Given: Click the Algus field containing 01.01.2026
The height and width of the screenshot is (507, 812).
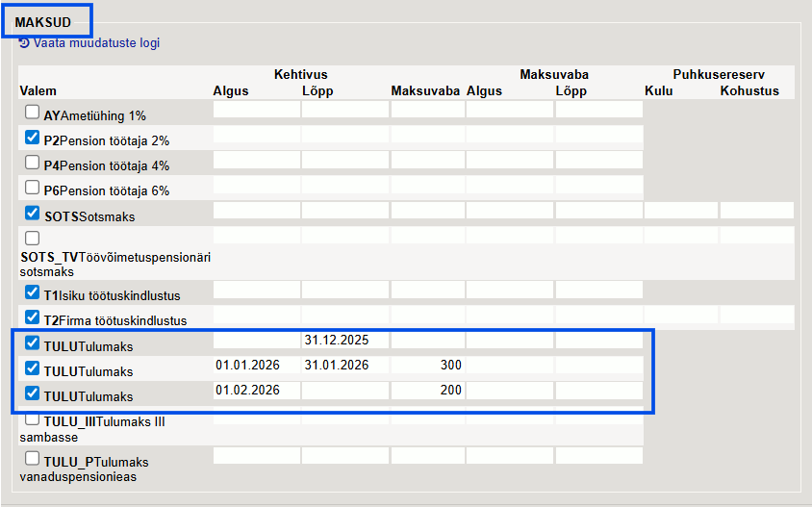Looking at the screenshot, I should (x=256, y=366).
